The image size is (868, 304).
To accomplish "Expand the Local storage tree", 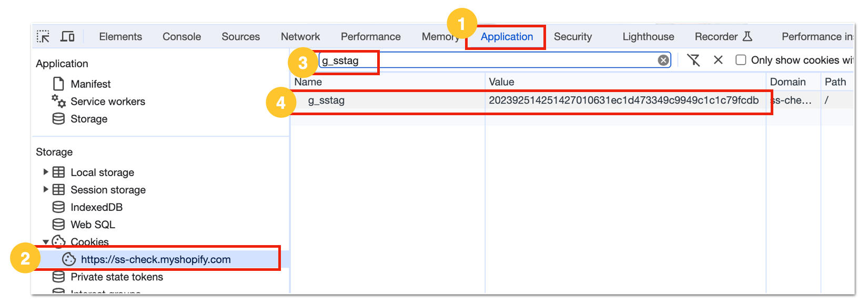I will click(46, 172).
